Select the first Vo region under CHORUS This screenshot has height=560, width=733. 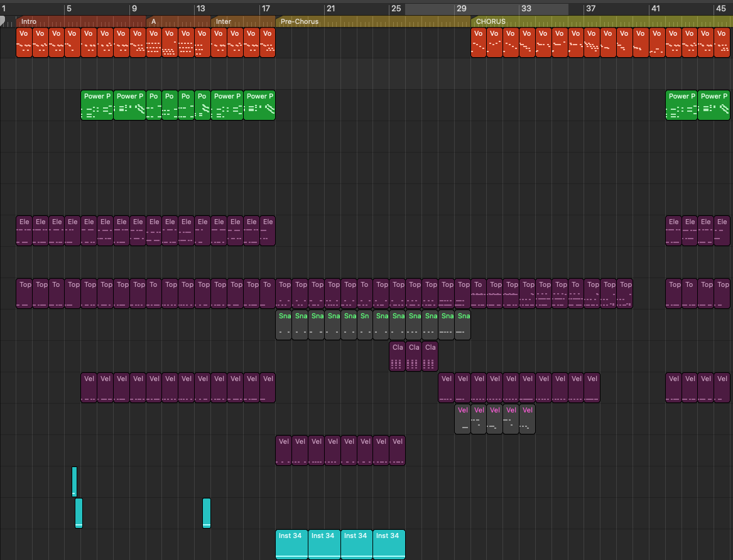[x=479, y=42]
